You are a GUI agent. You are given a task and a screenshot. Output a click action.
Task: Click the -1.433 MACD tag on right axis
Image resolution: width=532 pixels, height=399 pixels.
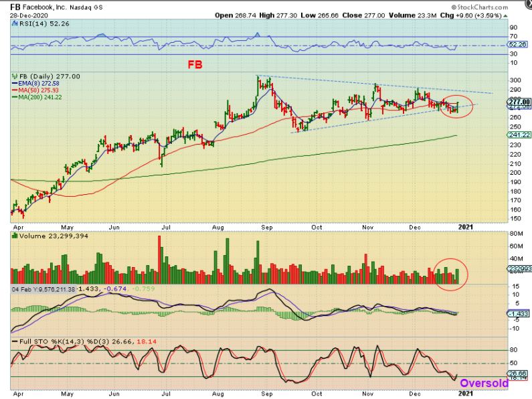[x=518, y=314]
